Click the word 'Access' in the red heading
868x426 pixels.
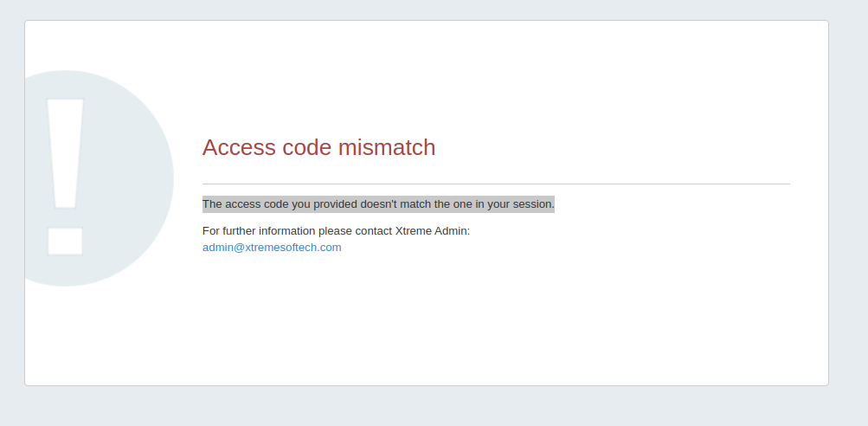[x=239, y=147]
